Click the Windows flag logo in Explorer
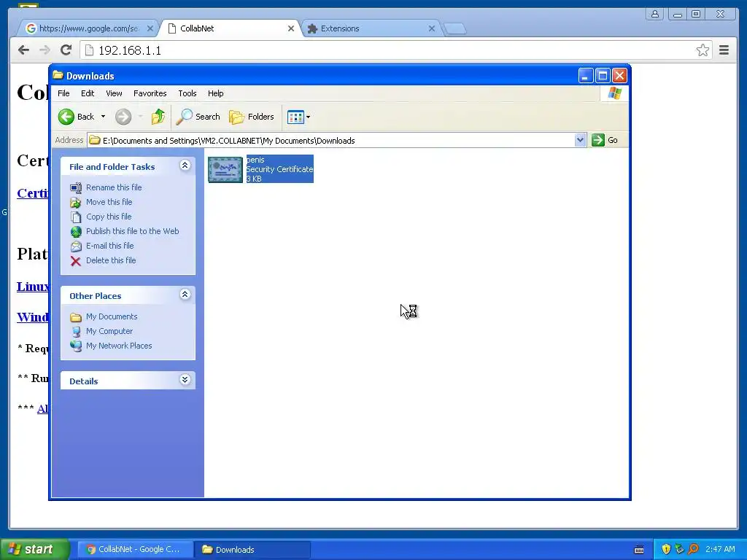Image resolution: width=747 pixels, height=560 pixels. pos(614,93)
